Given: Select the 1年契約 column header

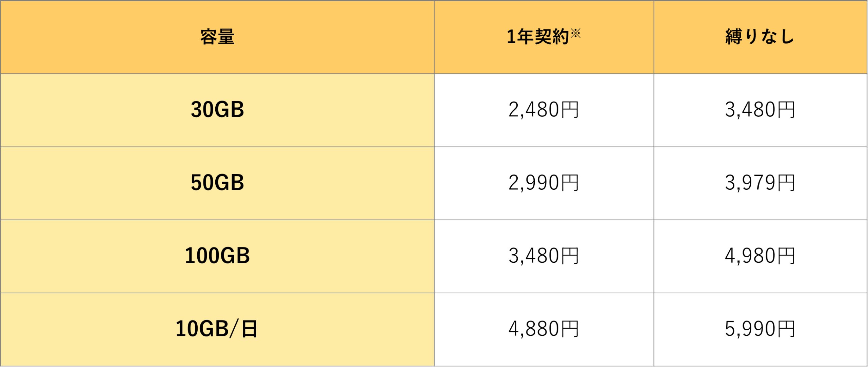Looking at the screenshot, I should pyautogui.click(x=538, y=37).
